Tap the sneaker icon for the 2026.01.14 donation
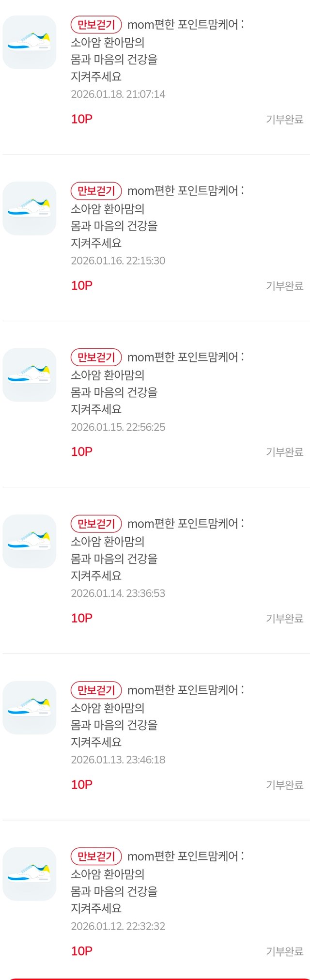310x980 pixels. (30, 541)
